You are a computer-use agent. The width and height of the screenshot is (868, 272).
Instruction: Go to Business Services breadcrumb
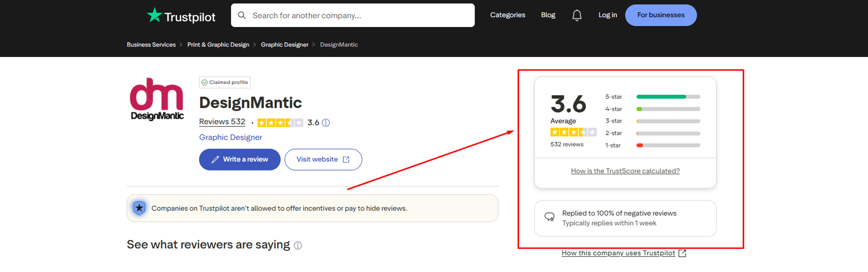tap(151, 45)
